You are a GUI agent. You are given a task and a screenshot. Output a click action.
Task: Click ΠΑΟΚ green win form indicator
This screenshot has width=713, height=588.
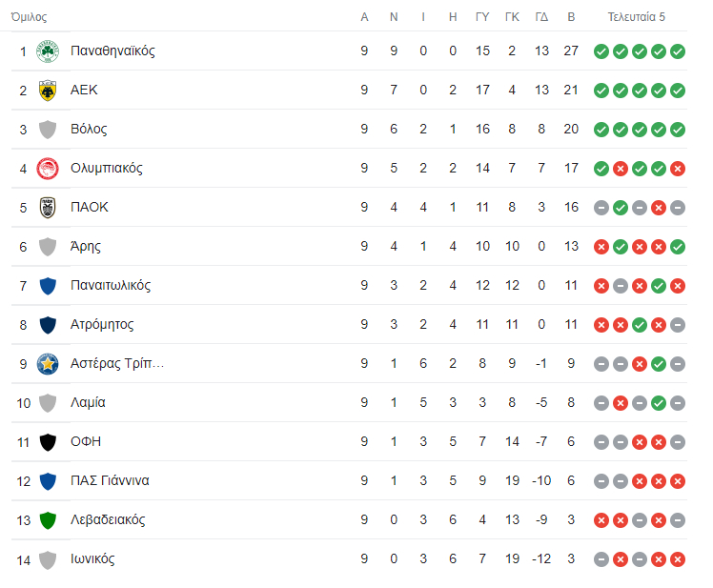[x=621, y=208]
